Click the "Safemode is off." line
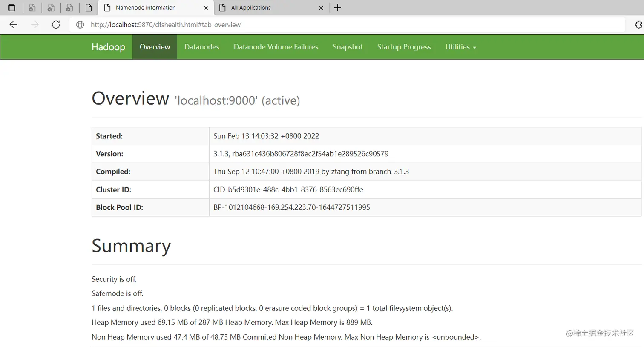Viewport: 644px width, 347px height. tap(117, 294)
